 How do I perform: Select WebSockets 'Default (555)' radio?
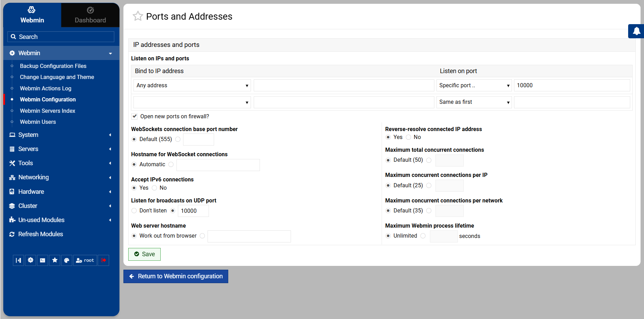coord(134,139)
